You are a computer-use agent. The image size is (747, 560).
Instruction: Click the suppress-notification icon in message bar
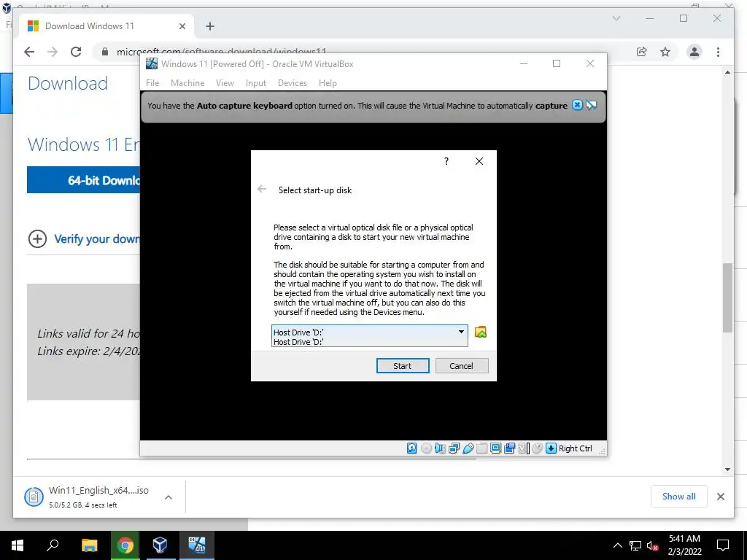591,105
